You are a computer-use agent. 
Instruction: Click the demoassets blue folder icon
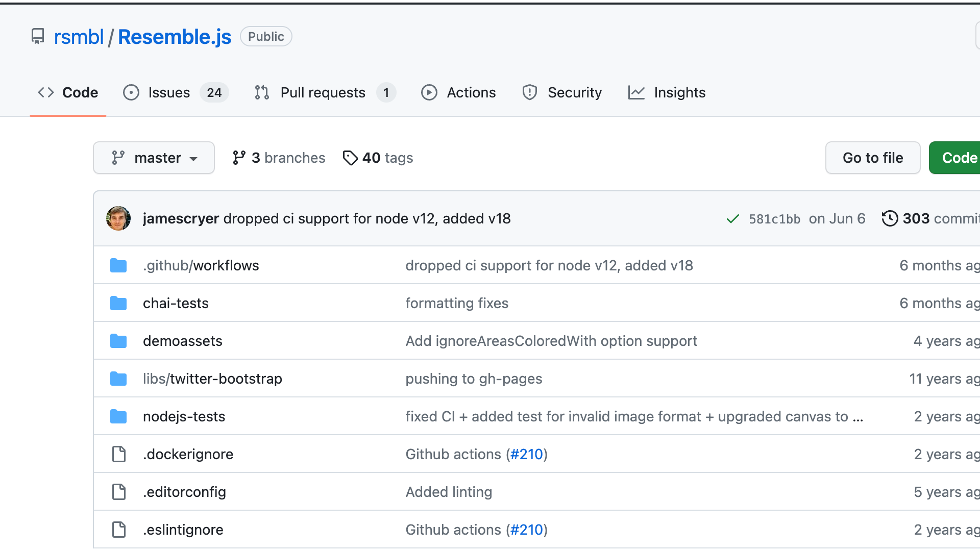[118, 341]
